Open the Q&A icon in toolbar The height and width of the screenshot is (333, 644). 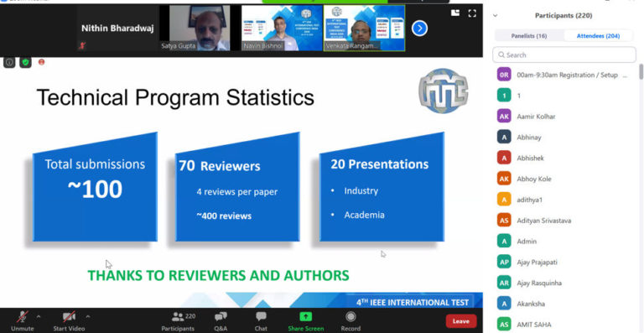click(x=221, y=316)
